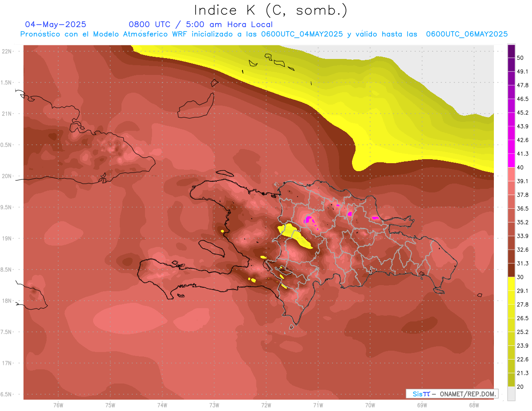Select the 68W longitude axis label

[473, 405]
